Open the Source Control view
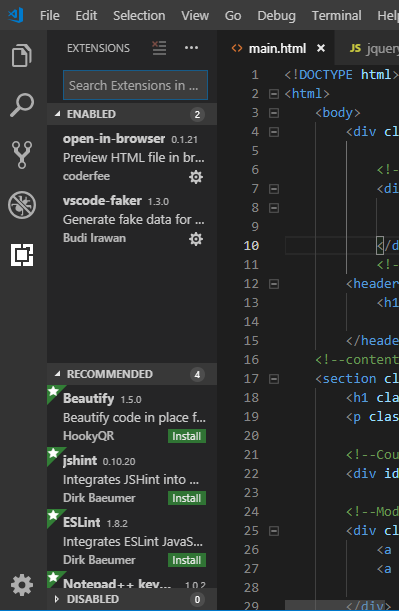The width and height of the screenshot is (399, 611). (22, 155)
